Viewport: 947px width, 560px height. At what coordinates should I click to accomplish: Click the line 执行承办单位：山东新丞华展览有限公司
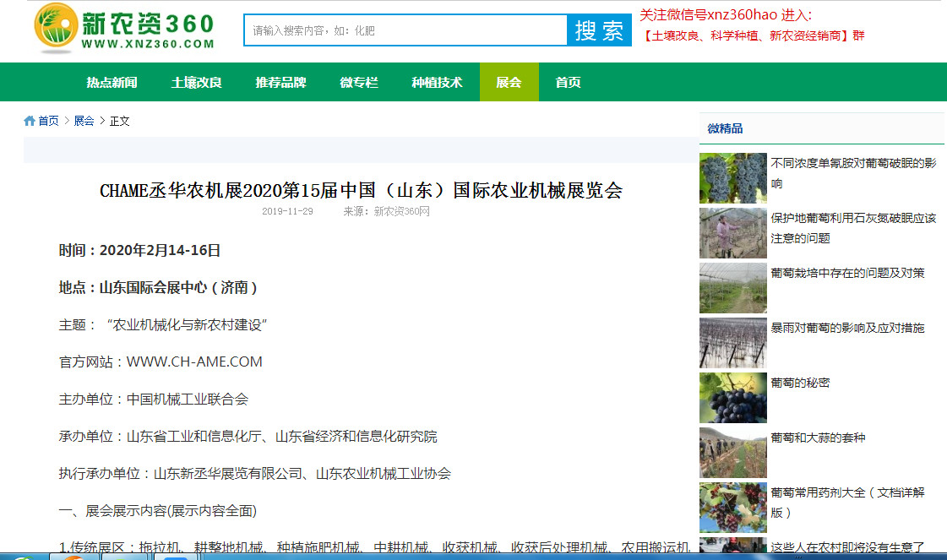tap(255, 474)
